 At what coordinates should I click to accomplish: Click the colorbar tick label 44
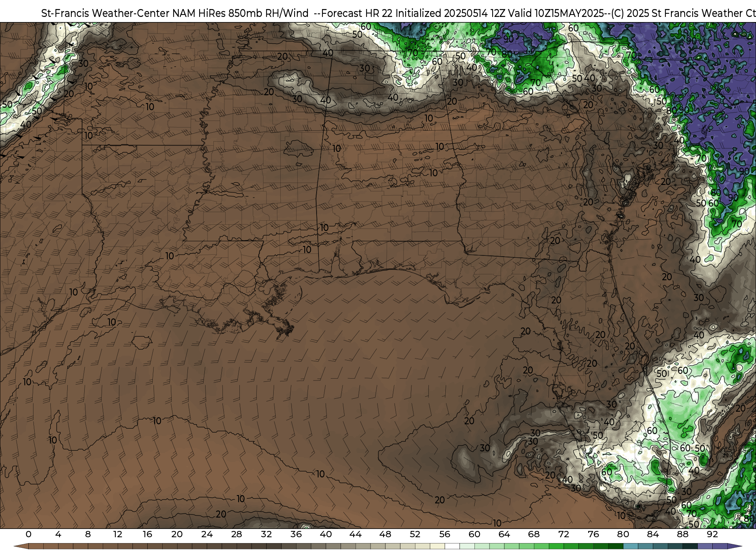[x=356, y=534]
